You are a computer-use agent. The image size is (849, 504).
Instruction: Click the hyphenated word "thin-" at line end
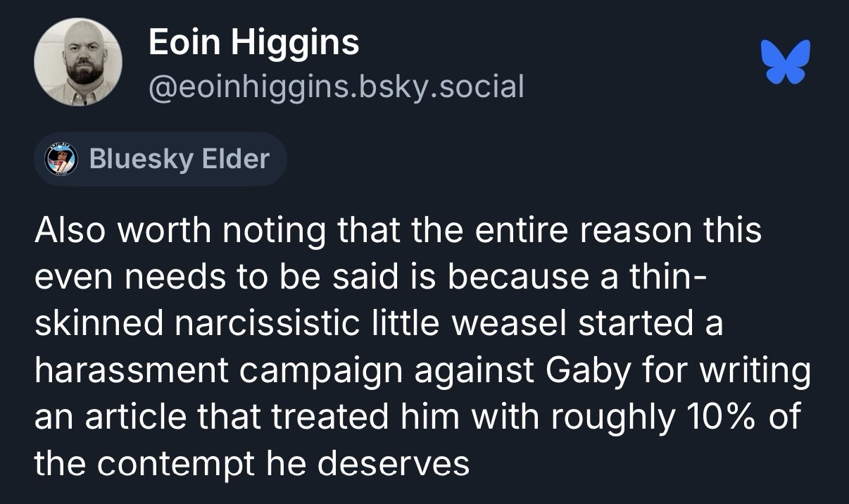(659, 277)
